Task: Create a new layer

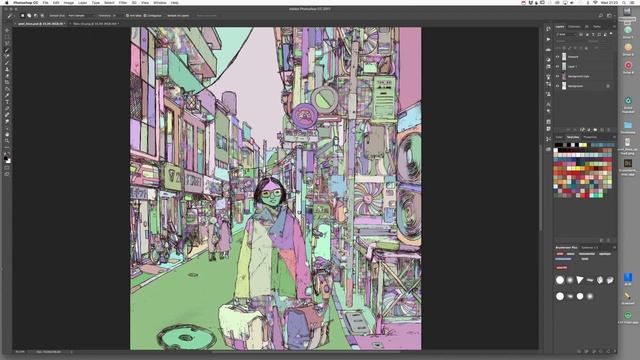Action: (x=602, y=130)
